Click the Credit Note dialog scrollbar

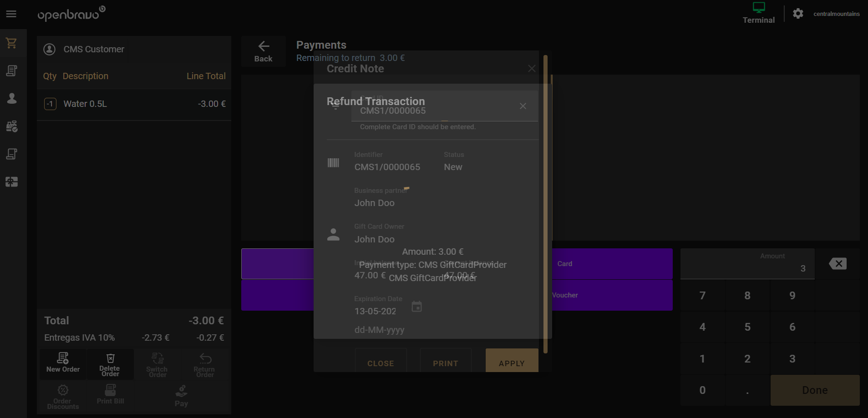pyautogui.click(x=545, y=204)
